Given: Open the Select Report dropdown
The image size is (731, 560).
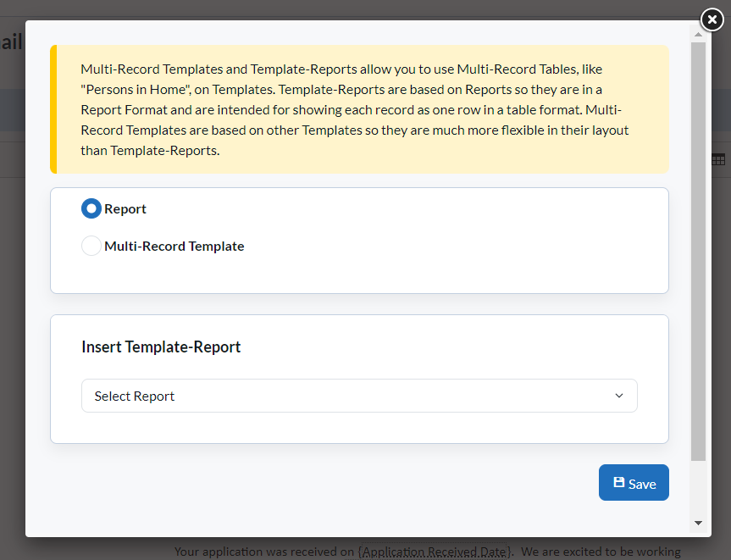Looking at the screenshot, I should click(x=359, y=396).
